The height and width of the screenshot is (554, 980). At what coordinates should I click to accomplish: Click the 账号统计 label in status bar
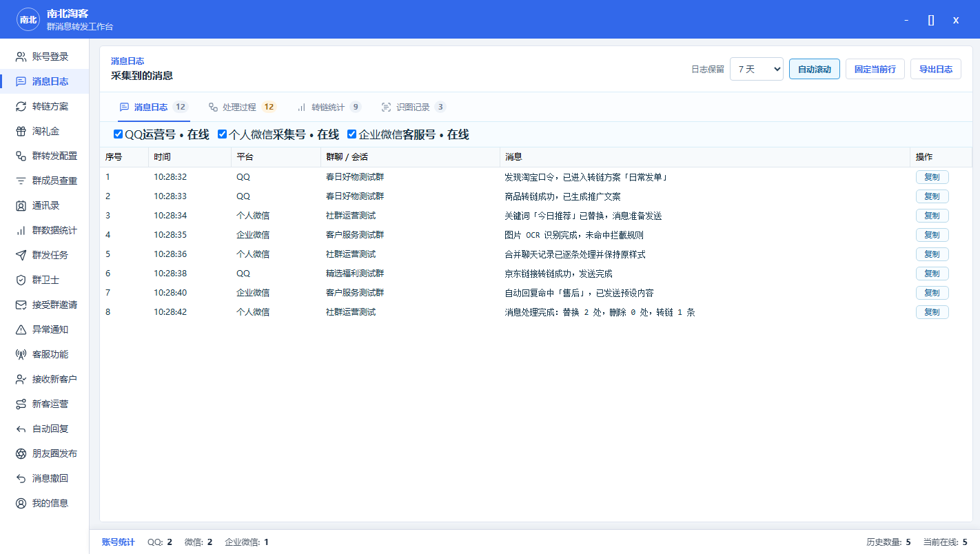point(119,542)
